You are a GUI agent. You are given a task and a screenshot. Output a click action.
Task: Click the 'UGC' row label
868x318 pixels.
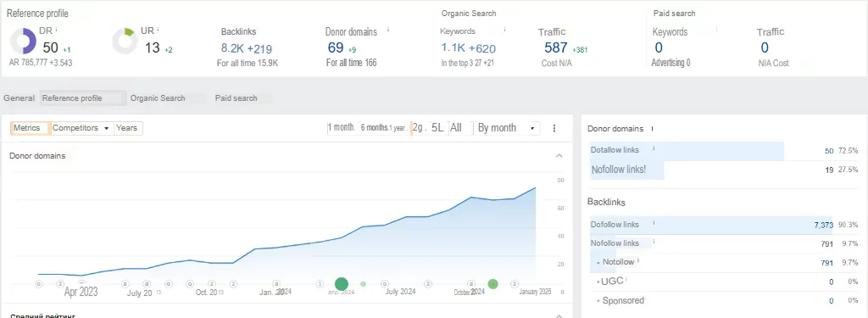[x=612, y=282]
